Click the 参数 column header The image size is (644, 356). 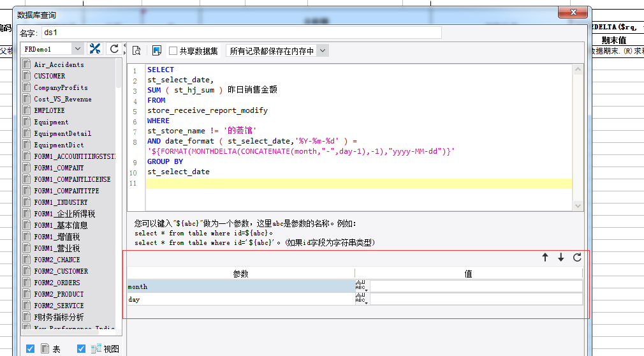[240, 273]
